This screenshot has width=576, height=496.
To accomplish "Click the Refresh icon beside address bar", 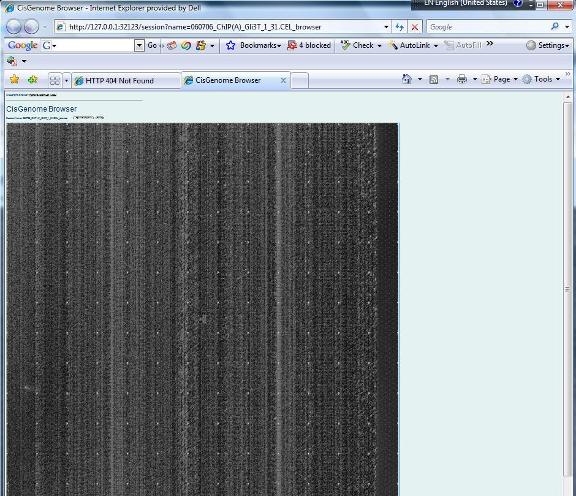I will click(x=399, y=27).
